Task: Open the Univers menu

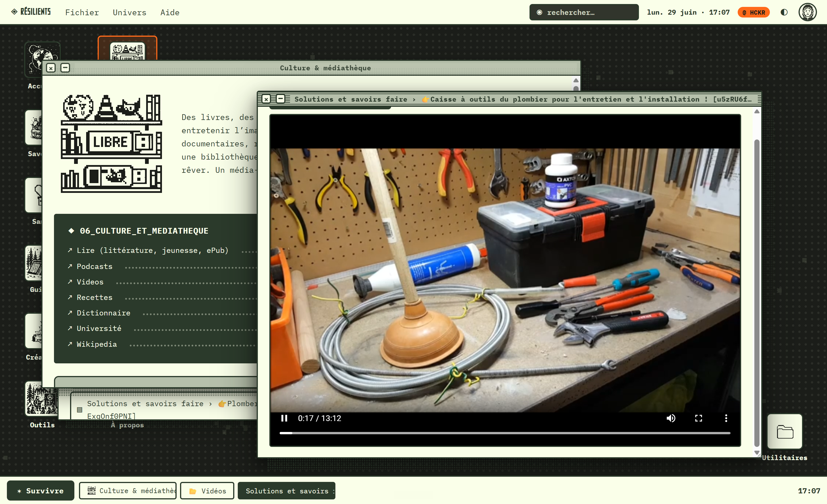Action: coord(130,12)
